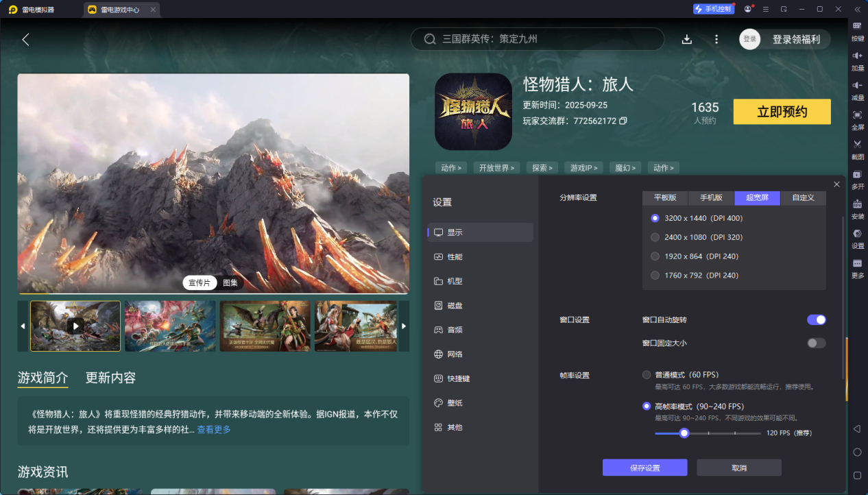Expand the 动作 tag chevron
868x495 pixels.
451,168
